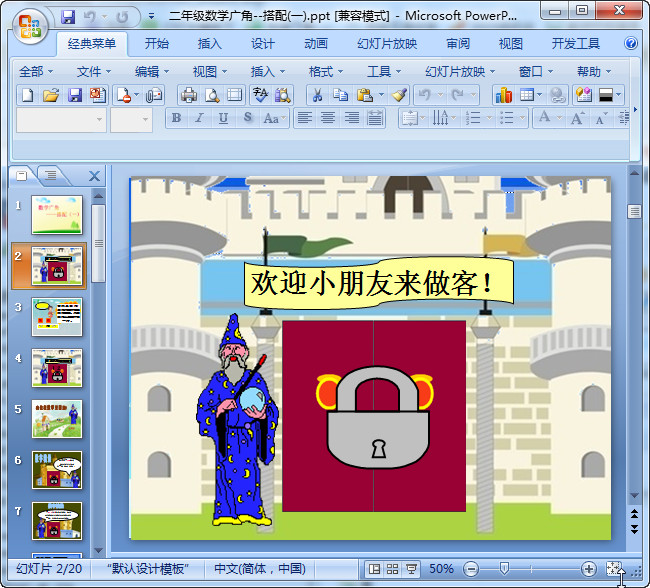The image size is (650, 588).
Task: Switch to Normal view in status bar
Action: (x=374, y=569)
